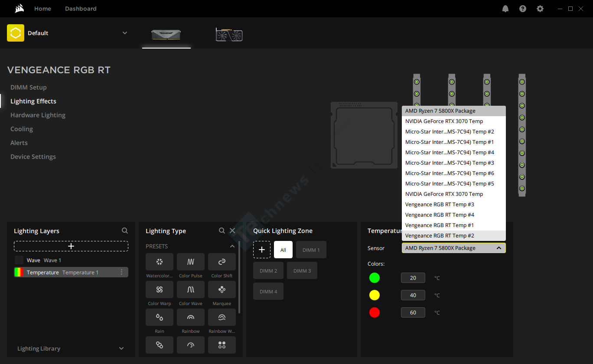The height and width of the screenshot is (364, 593).
Task: Click the yellow Default profile icon
Action: 16,33
